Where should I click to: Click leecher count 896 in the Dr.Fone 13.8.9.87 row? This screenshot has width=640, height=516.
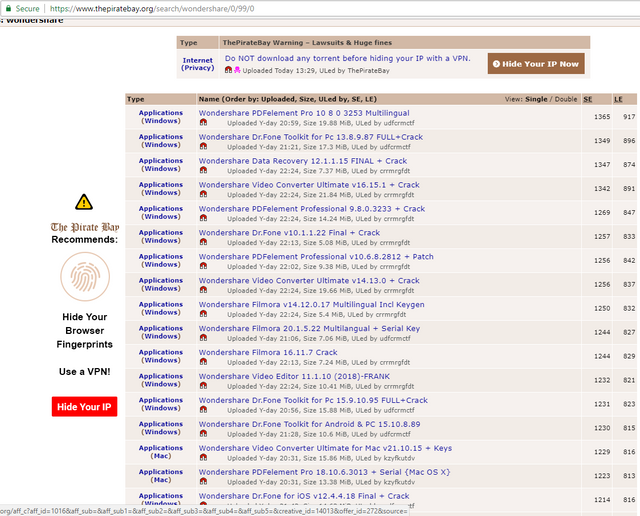point(629,140)
